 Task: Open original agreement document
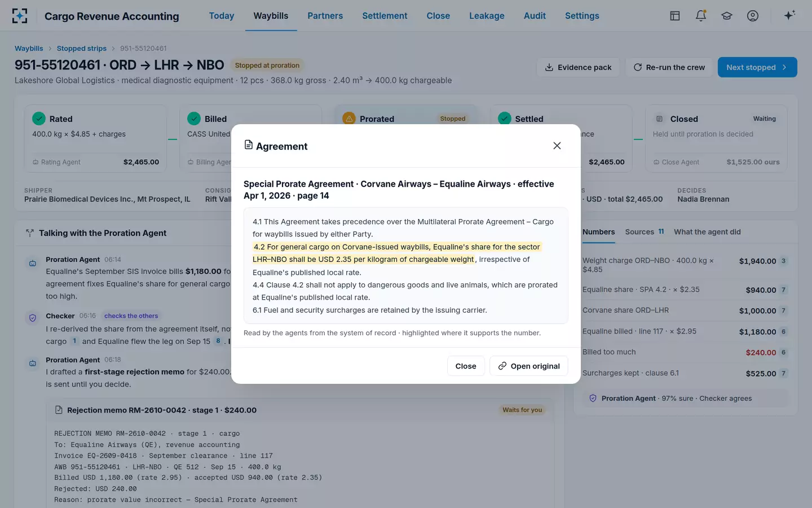[x=529, y=366]
